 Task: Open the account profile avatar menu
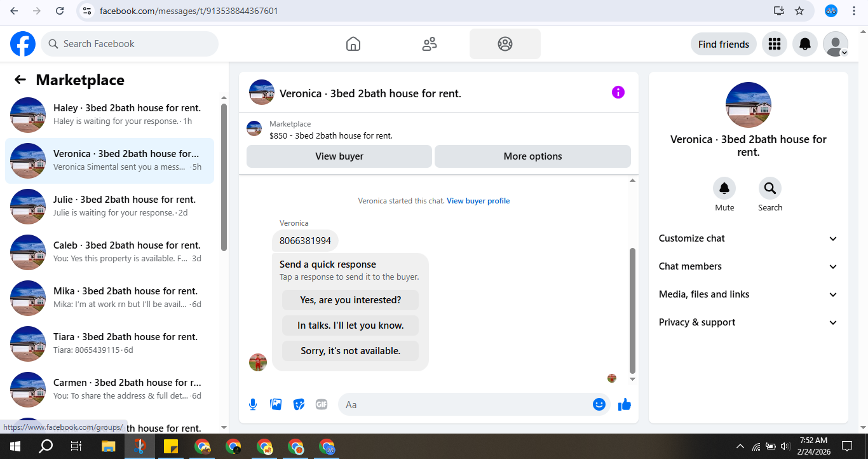click(835, 44)
